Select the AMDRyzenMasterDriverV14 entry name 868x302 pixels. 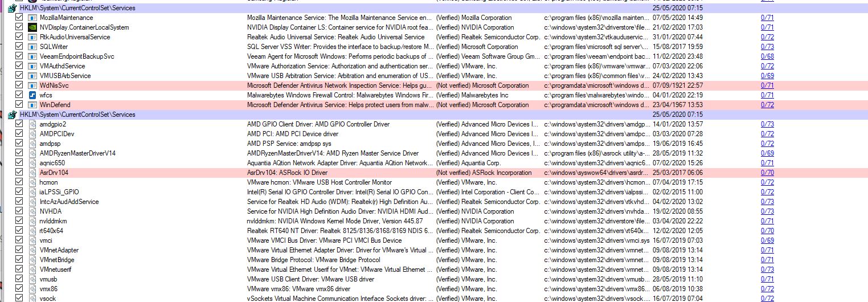pyautogui.click(x=77, y=153)
